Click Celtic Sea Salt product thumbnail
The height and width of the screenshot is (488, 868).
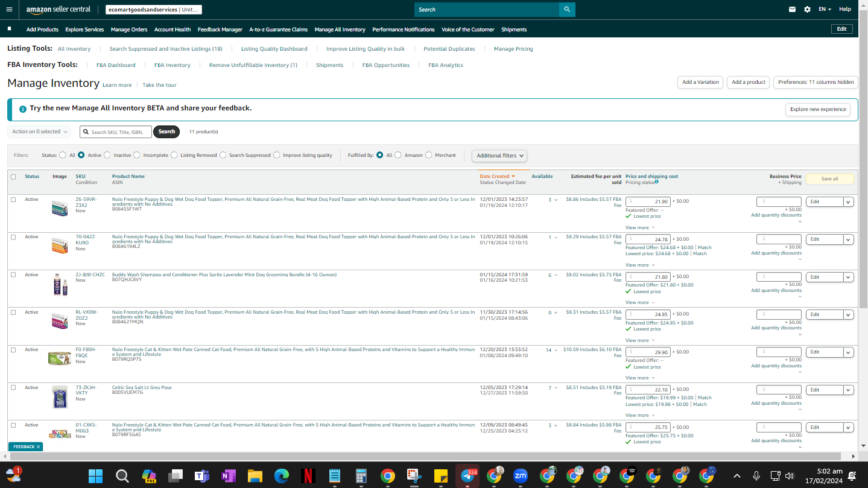tap(60, 397)
